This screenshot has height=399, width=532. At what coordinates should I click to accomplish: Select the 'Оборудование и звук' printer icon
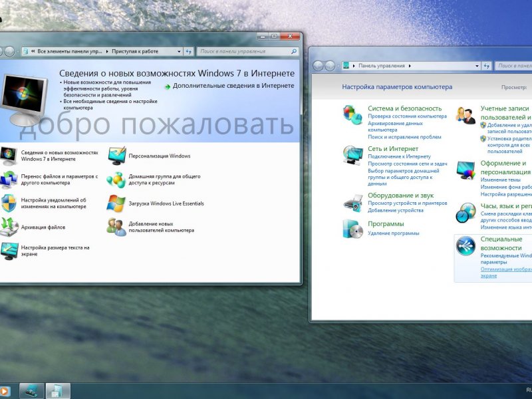coord(353,203)
